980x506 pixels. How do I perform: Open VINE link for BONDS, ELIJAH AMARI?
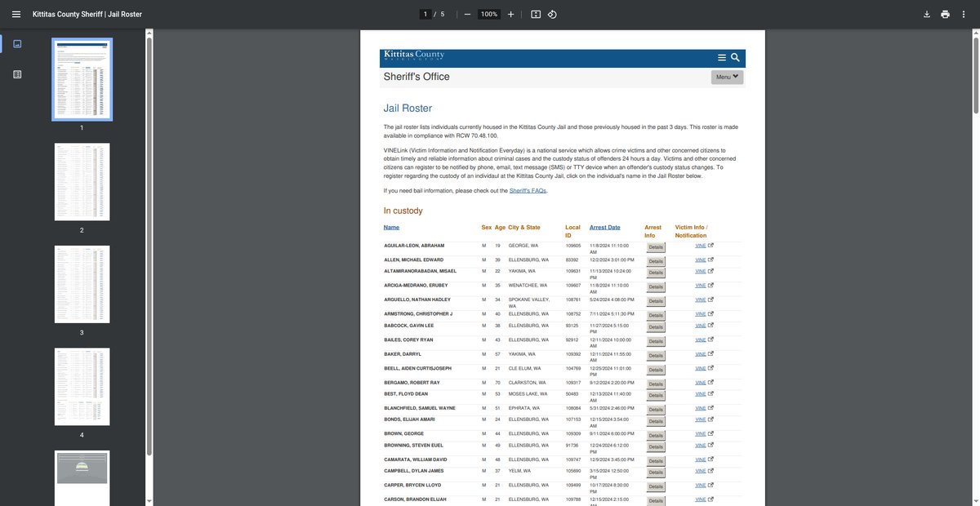700,419
